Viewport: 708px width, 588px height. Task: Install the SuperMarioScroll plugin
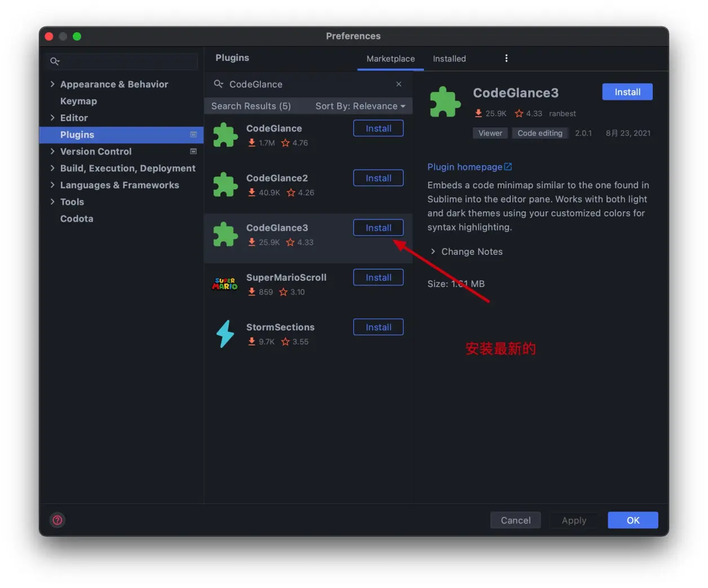pyautogui.click(x=378, y=277)
